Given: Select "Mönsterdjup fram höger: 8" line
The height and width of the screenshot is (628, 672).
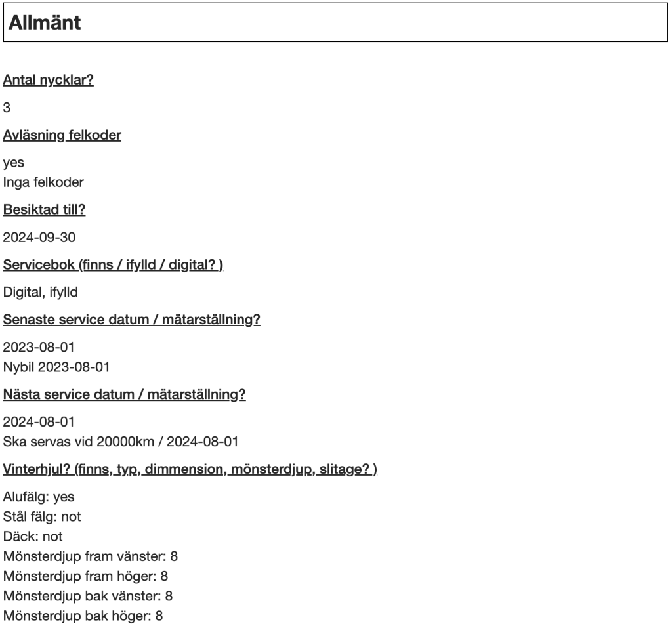Looking at the screenshot, I should tap(85, 576).
